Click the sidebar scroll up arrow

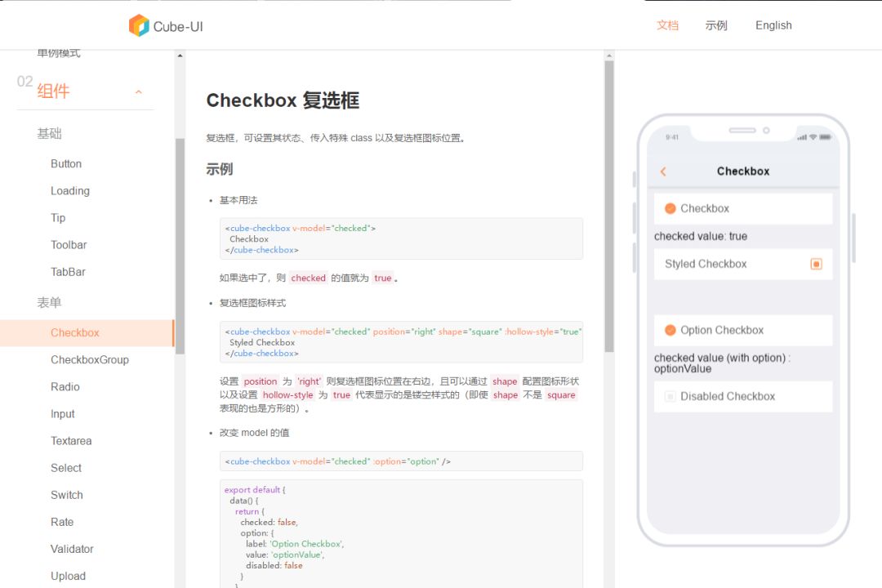pyautogui.click(x=180, y=56)
